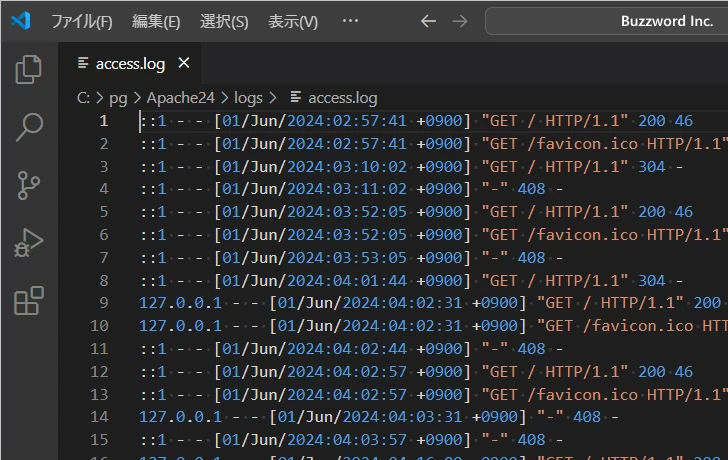The width and height of the screenshot is (728, 460).
Task: Click line number 1 in gutter
Action: pyautogui.click(x=104, y=121)
